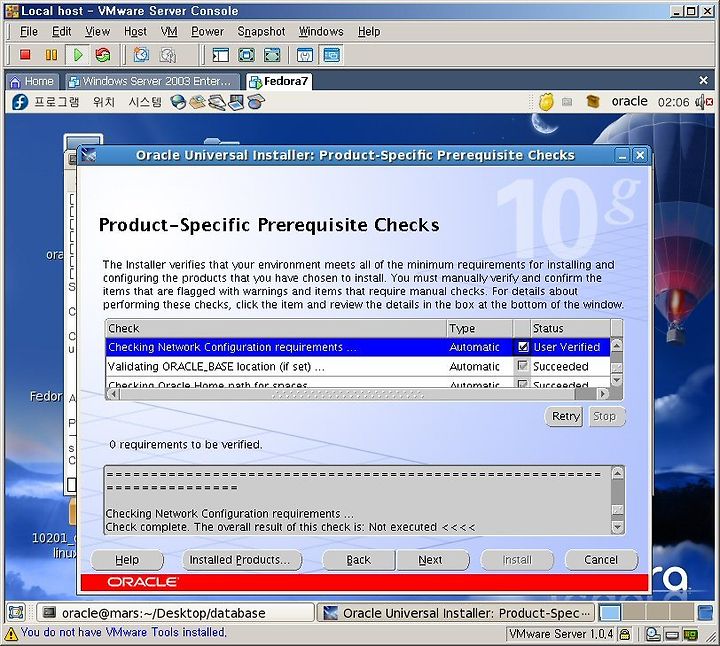Image resolution: width=720 pixels, height=646 pixels.
Task: Take a snapshot using the clock snapshot icon
Action: (141, 55)
